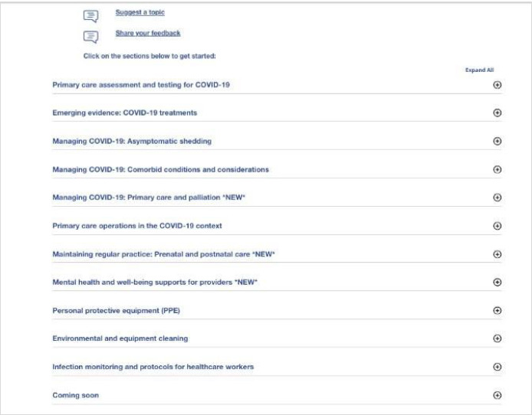The width and height of the screenshot is (532, 415).
Task: Click plus icon for Prenatal and postnatal care
Action: tap(497, 254)
